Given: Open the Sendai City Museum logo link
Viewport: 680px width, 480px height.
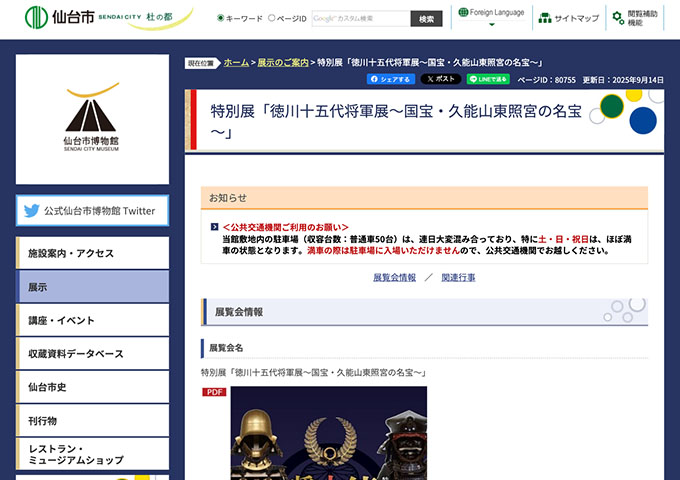Looking at the screenshot, I should coord(92,119).
